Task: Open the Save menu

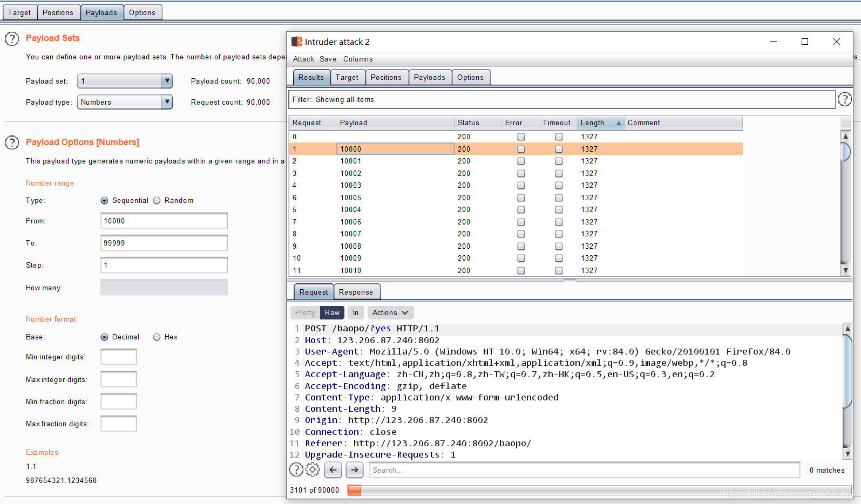Action: (x=328, y=59)
